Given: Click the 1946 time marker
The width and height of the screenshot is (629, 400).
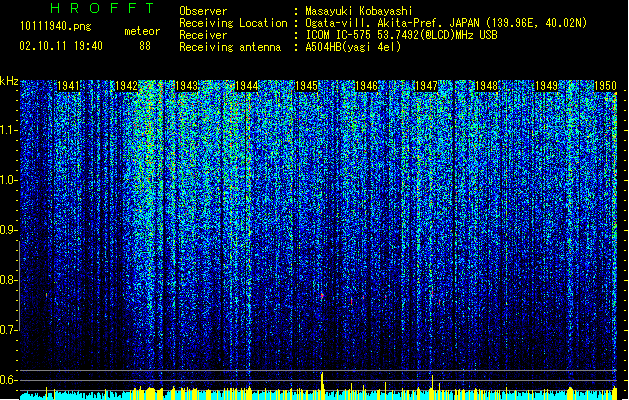Looking at the screenshot, I should (366, 86).
